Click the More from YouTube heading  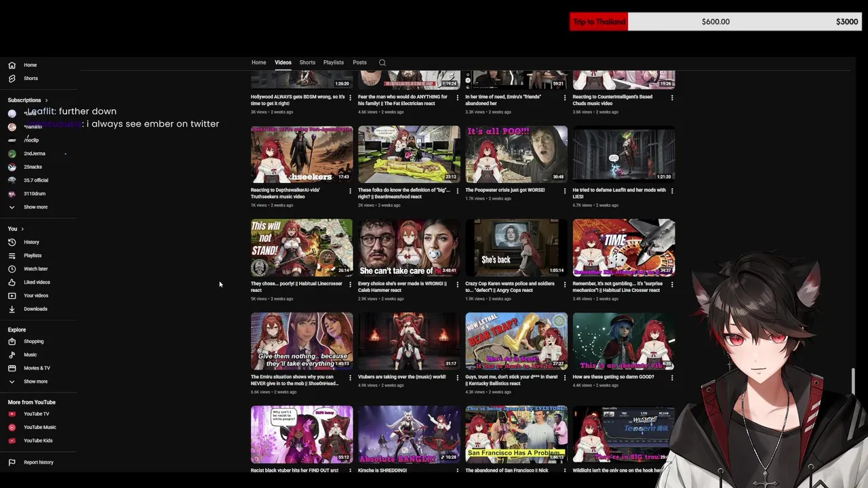pos(32,402)
